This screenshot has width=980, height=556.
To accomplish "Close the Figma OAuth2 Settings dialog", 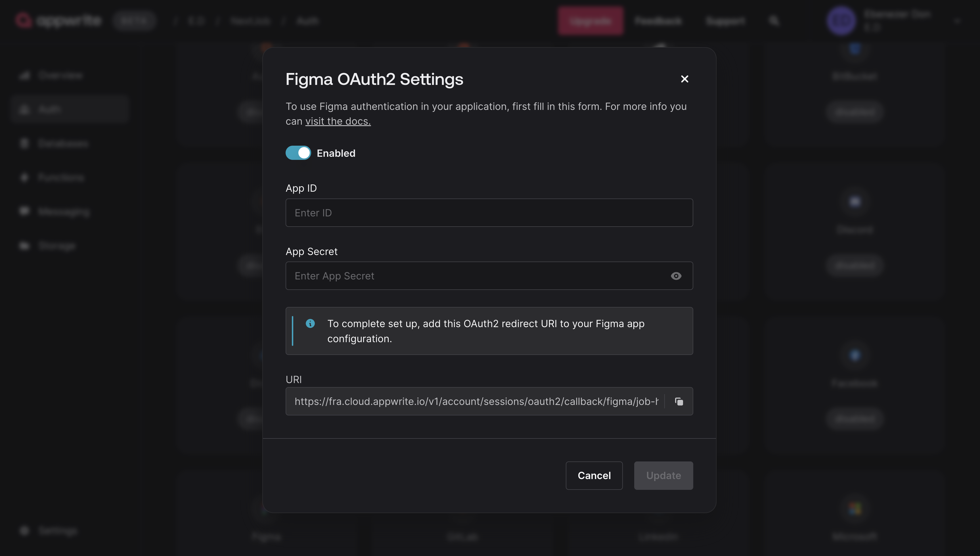I will (x=684, y=79).
